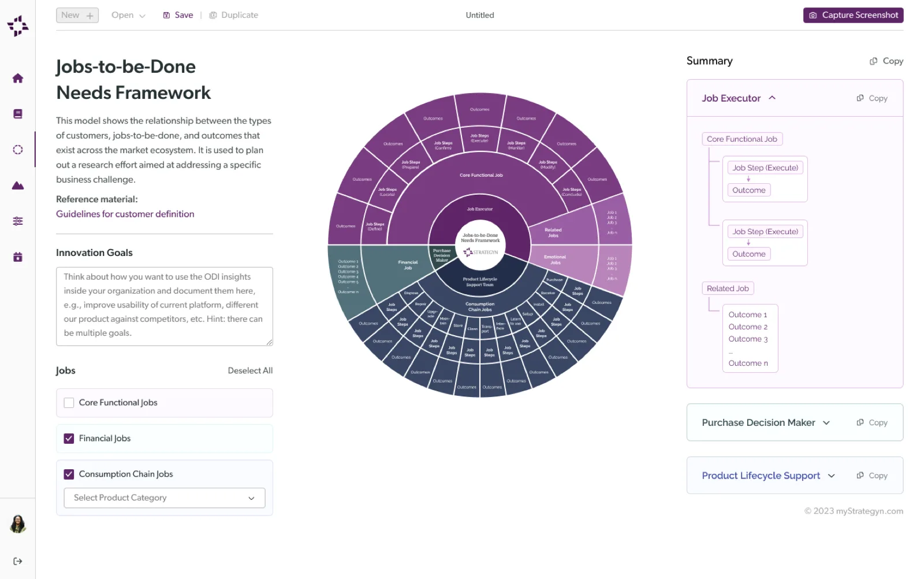Click Copy text next to Summary
Image resolution: width=924 pixels, height=579 pixels.
(x=893, y=61)
